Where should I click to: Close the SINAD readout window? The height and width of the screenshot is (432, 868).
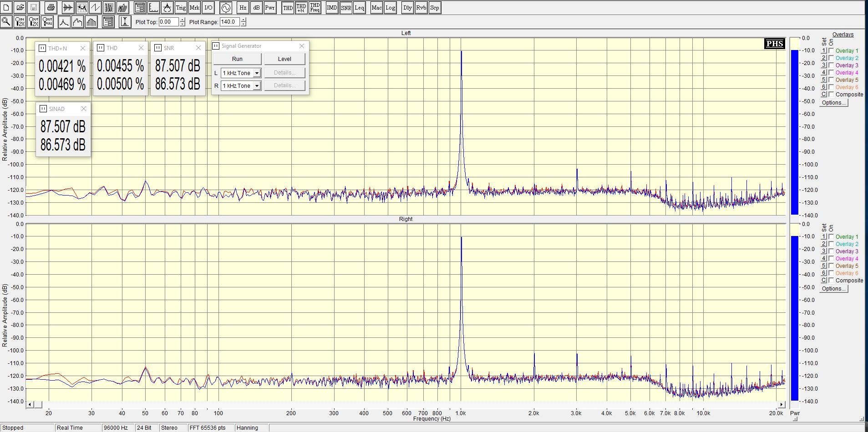(83, 109)
